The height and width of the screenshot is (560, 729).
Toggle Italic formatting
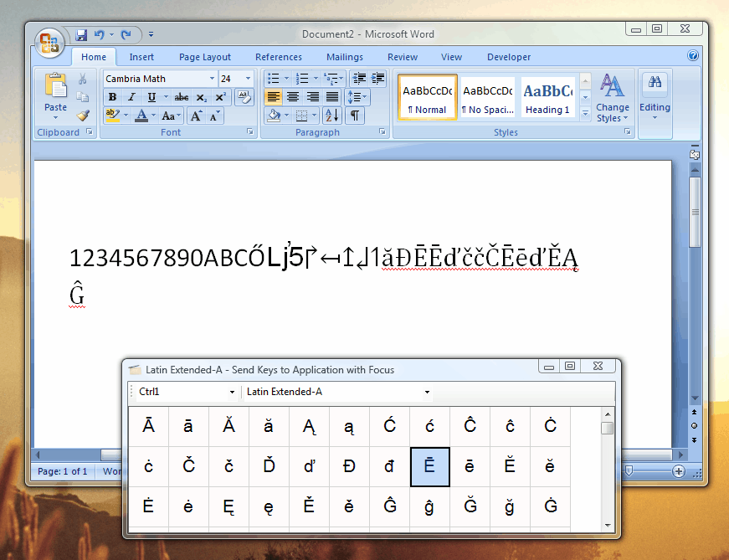[x=131, y=97]
